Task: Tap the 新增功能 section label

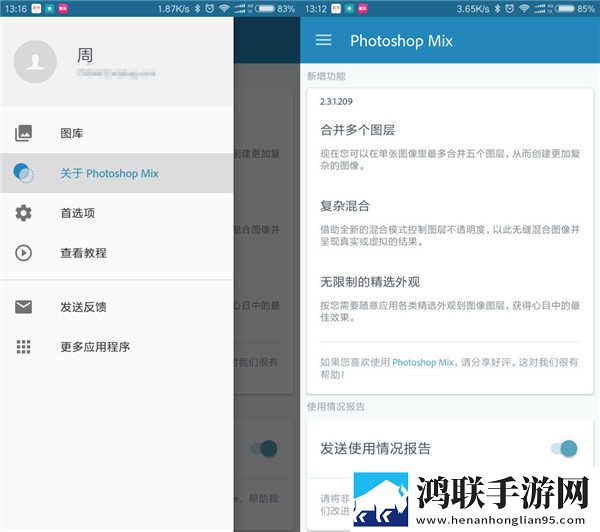Action: 326,76
